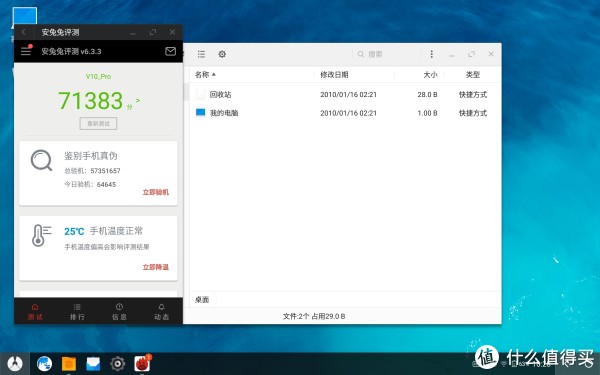Sort files by 大小 column

click(430, 75)
